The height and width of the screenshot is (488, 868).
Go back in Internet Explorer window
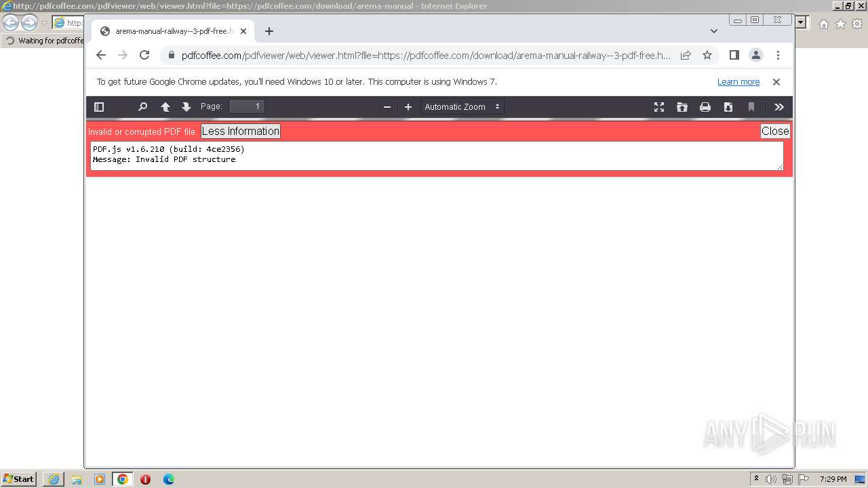11,22
